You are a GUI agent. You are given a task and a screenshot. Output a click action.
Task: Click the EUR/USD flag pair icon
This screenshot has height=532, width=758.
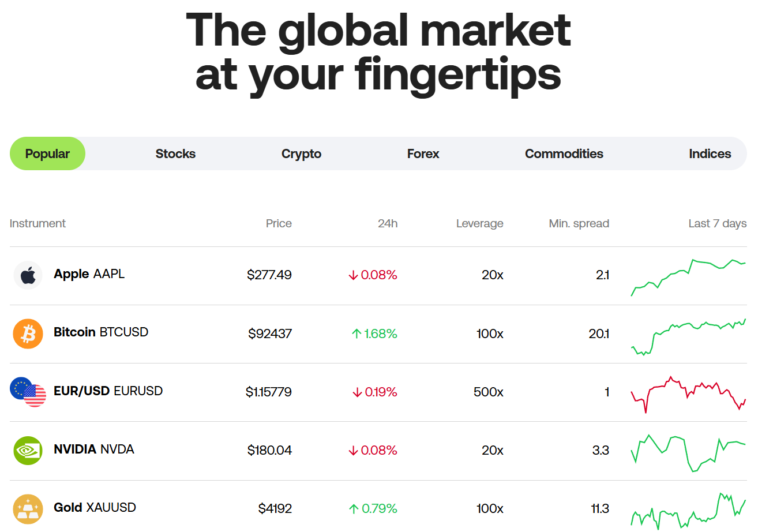click(28, 392)
